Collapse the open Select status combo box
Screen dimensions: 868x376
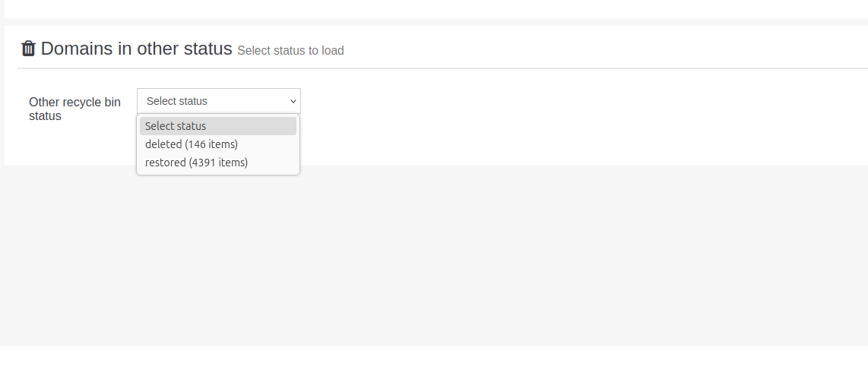pyautogui.click(x=218, y=101)
